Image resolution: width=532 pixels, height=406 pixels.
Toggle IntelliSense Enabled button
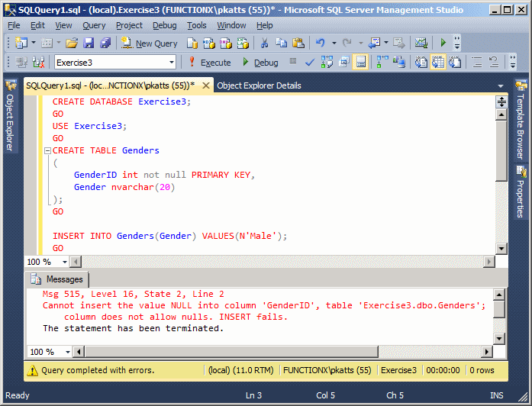[361, 63]
